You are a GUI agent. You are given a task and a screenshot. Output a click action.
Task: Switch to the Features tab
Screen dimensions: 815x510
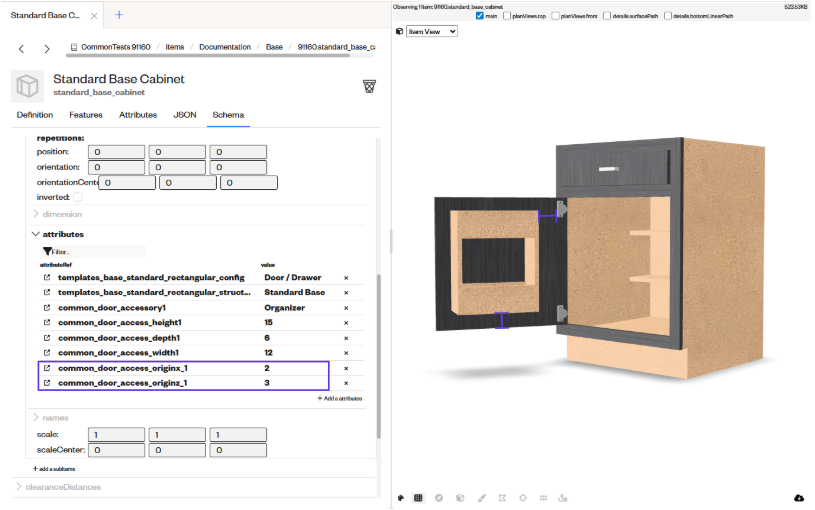(86, 115)
